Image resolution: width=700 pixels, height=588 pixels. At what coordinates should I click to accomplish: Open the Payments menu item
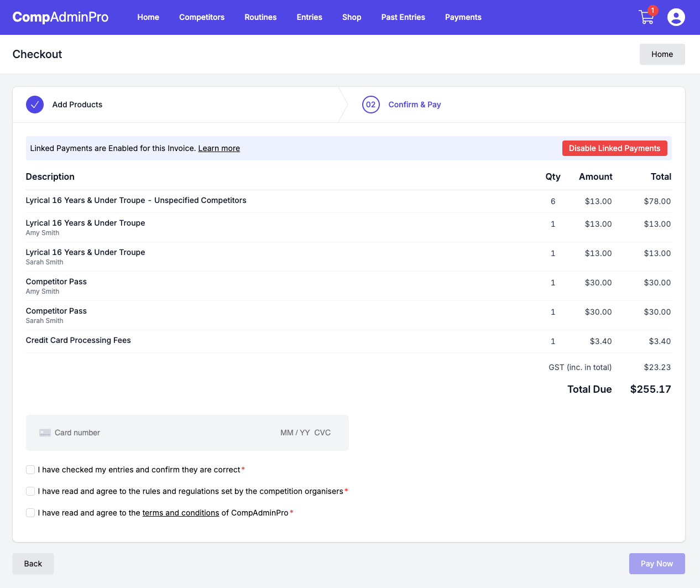pos(463,17)
